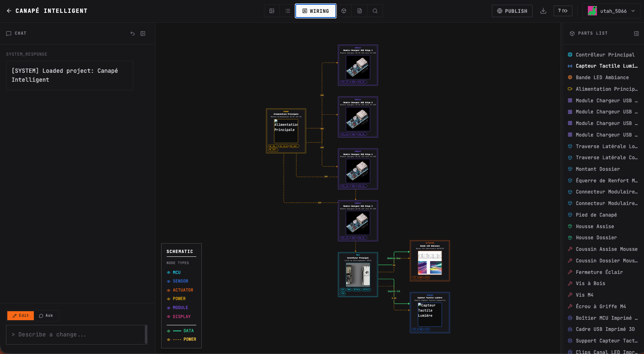The image size is (644, 354).
Task: Switch to Ask mode
Action: click(46, 315)
